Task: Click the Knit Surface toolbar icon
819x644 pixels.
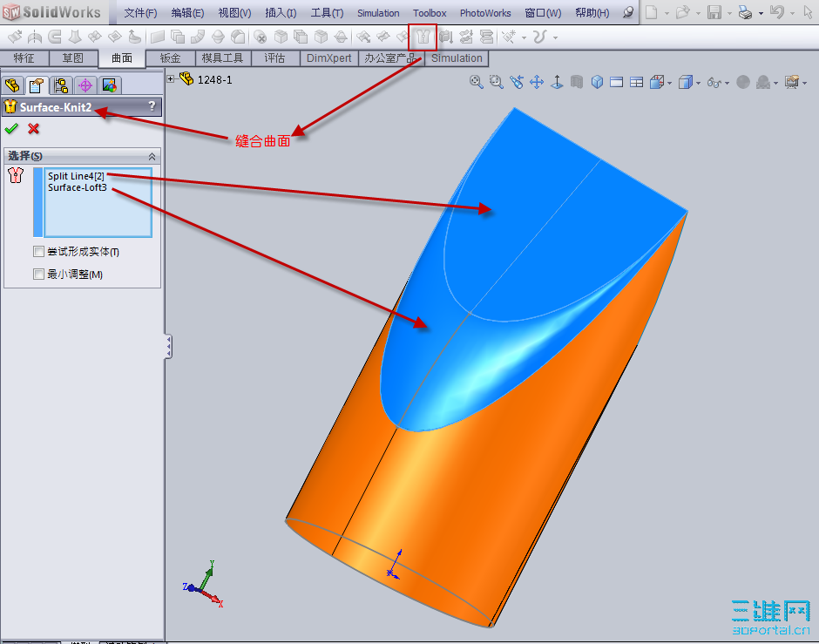Action: 423,37
